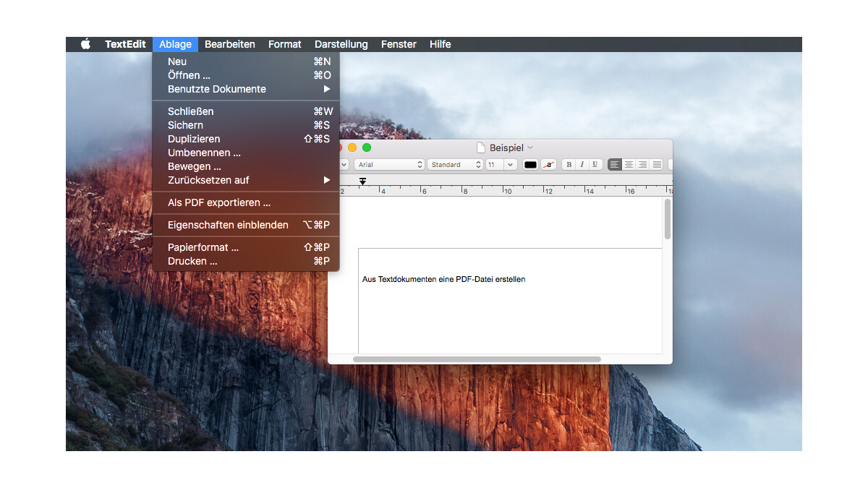
Task: Select the Öffnen … menu entry
Action: (246, 75)
